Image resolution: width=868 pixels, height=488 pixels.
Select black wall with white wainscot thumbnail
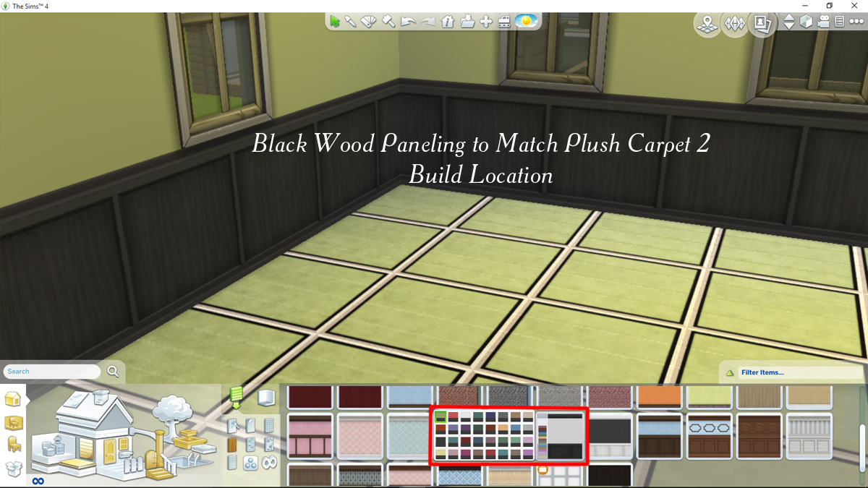(610, 436)
